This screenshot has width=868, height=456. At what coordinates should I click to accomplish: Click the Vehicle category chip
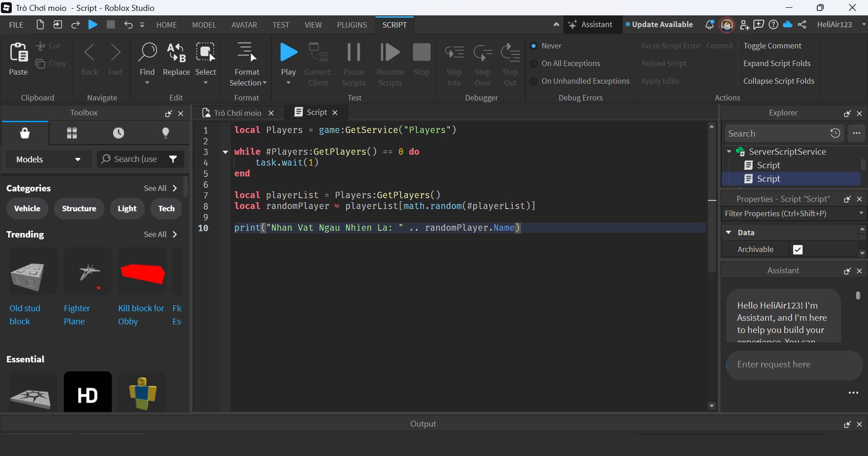coord(27,209)
